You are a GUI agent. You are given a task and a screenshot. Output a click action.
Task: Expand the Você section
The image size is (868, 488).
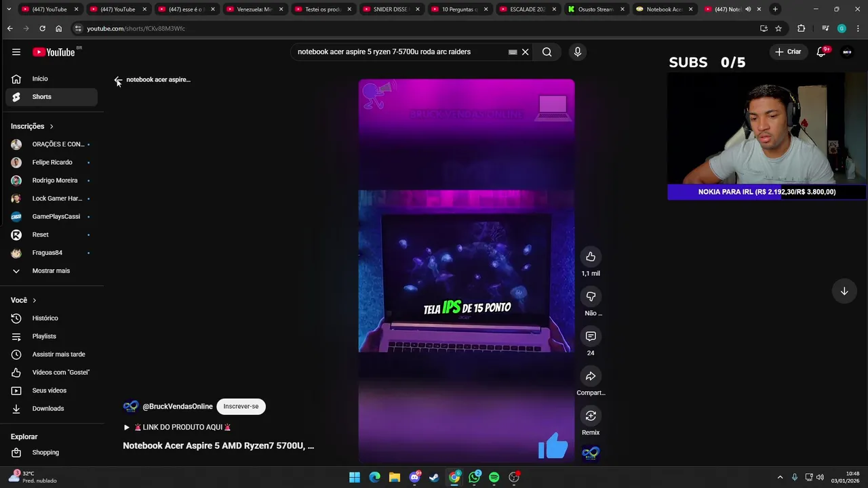(24, 300)
